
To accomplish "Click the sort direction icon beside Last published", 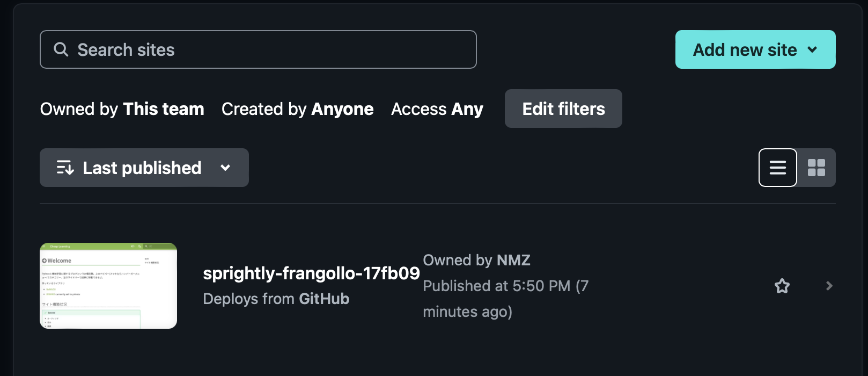I will pyautogui.click(x=64, y=168).
